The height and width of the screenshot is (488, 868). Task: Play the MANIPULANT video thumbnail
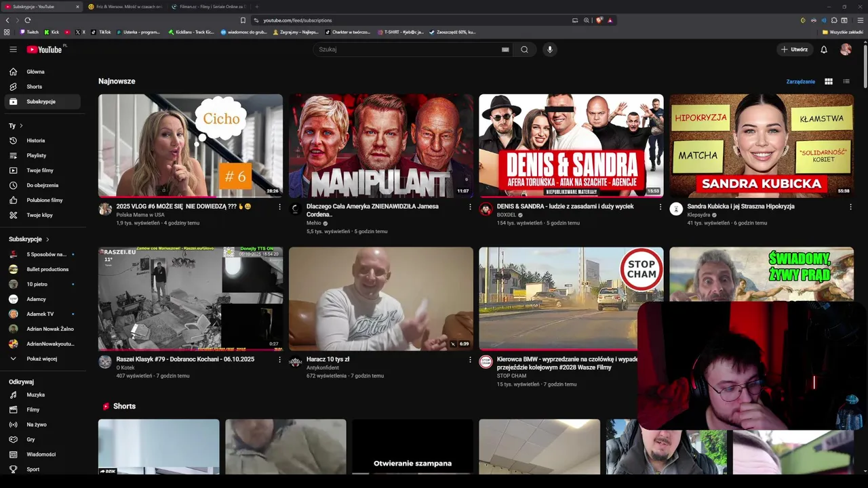coord(381,146)
